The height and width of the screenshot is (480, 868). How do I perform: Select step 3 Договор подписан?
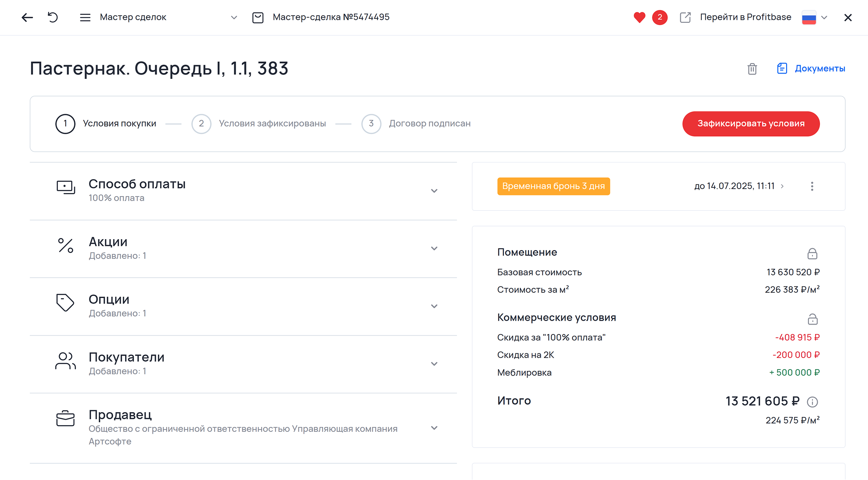point(416,124)
